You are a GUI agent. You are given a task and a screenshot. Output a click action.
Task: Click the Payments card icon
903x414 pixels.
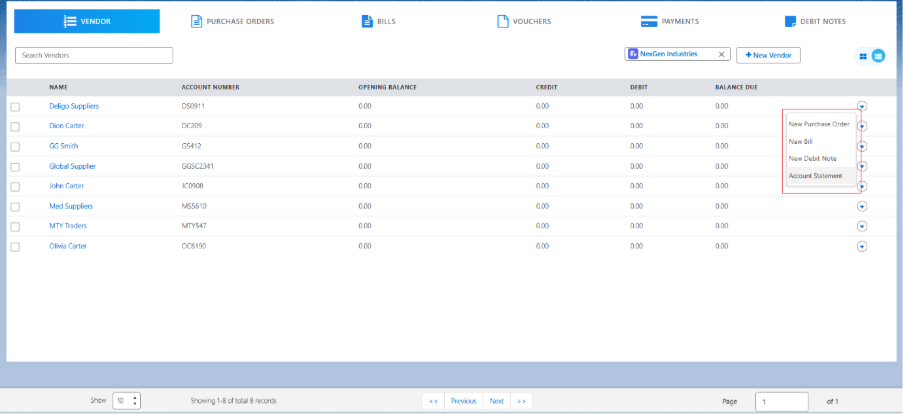[648, 21]
